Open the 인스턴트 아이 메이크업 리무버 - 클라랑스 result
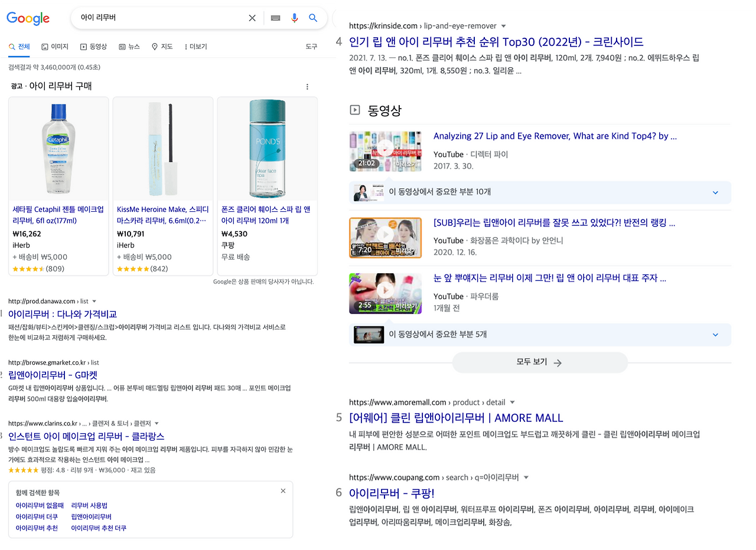This screenshot has height=550, width=756. (86, 437)
